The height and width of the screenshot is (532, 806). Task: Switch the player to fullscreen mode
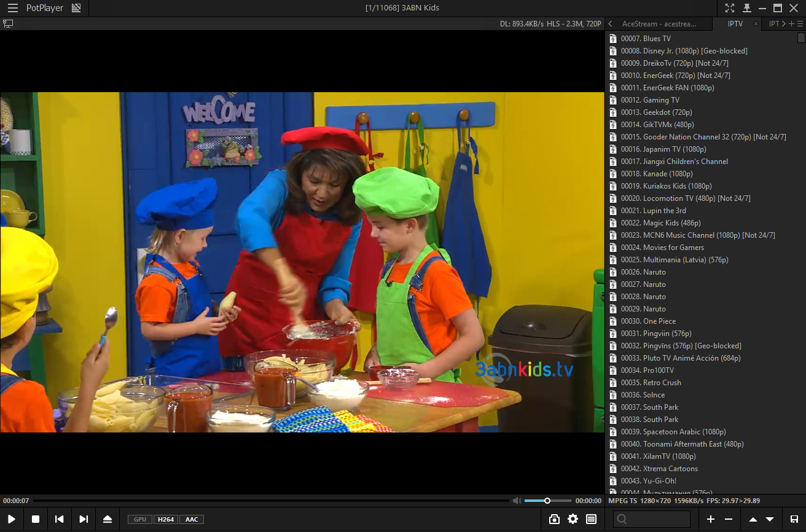click(x=729, y=8)
